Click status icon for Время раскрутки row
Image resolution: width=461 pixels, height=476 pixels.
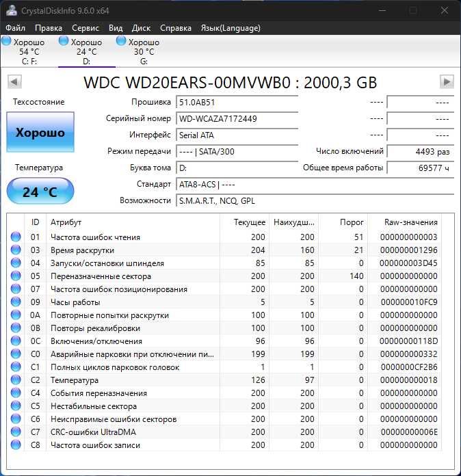click(16, 250)
